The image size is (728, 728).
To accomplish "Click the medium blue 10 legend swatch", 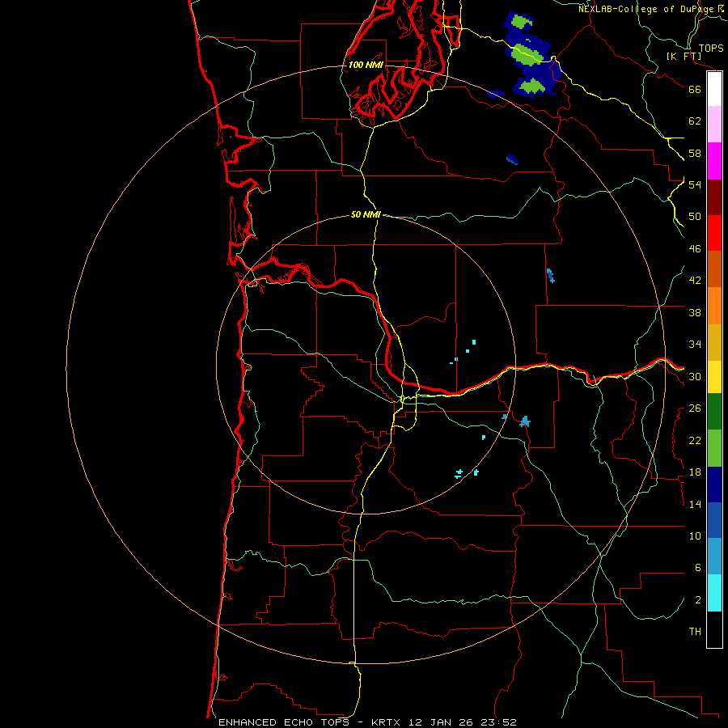I will coord(714,520).
